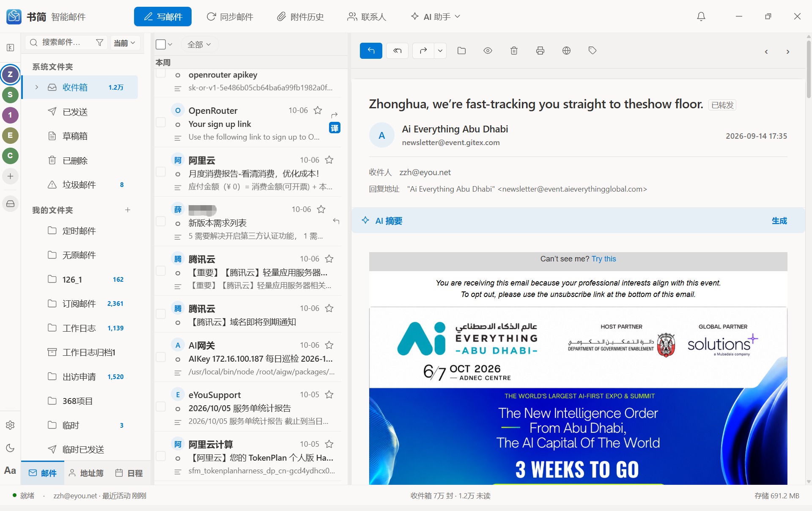Click the 写邮件 compose button

coord(163,16)
